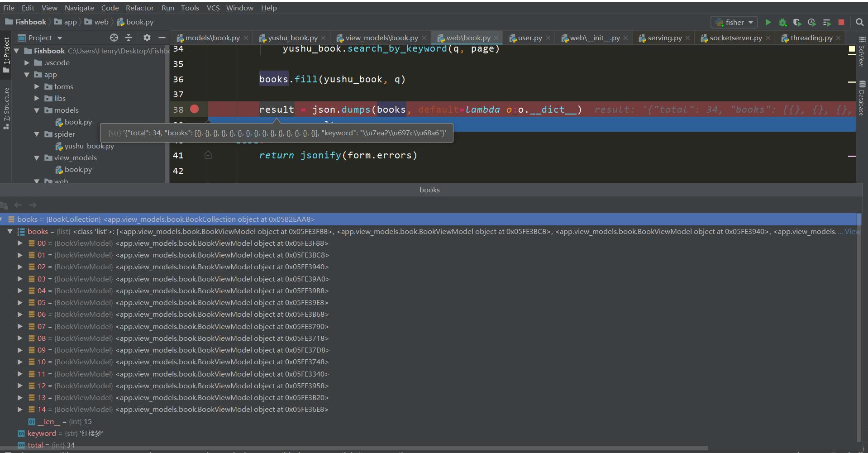Close the socketserver.py tab
The height and width of the screenshot is (453, 868).
(768, 38)
